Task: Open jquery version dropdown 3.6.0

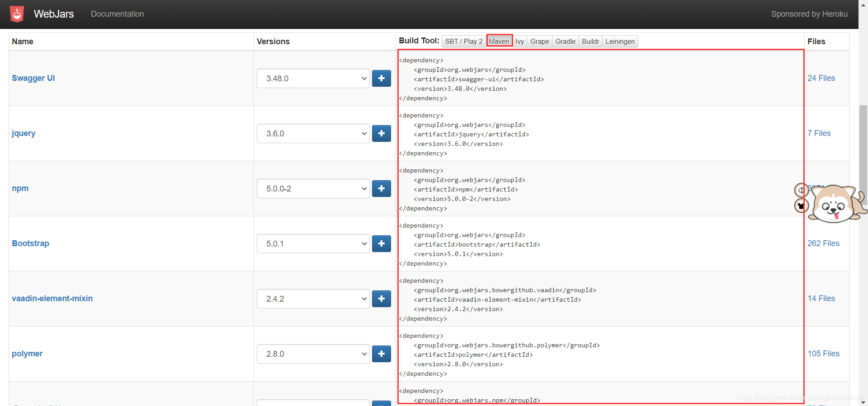Action: point(313,133)
